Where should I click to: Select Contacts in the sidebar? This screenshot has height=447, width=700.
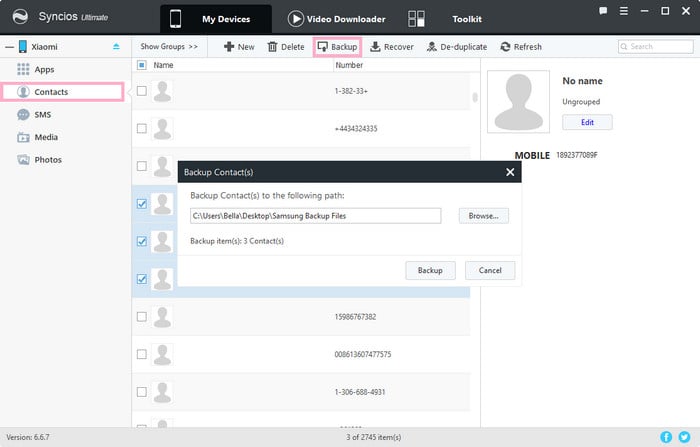(62, 92)
